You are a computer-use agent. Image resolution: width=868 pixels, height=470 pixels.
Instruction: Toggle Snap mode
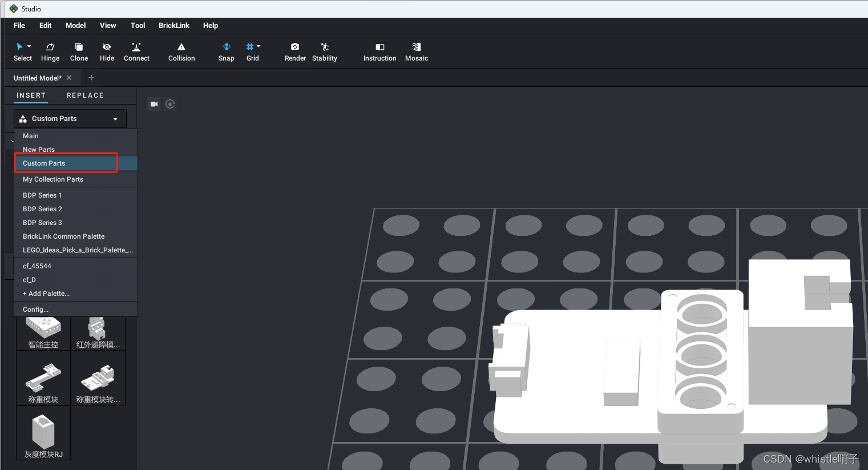[227, 51]
